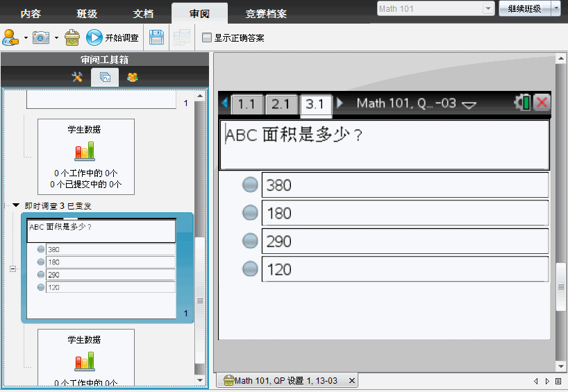Select the ABC 面积 question thumbnail
The height and width of the screenshot is (392, 568).
(x=101, y=267)
